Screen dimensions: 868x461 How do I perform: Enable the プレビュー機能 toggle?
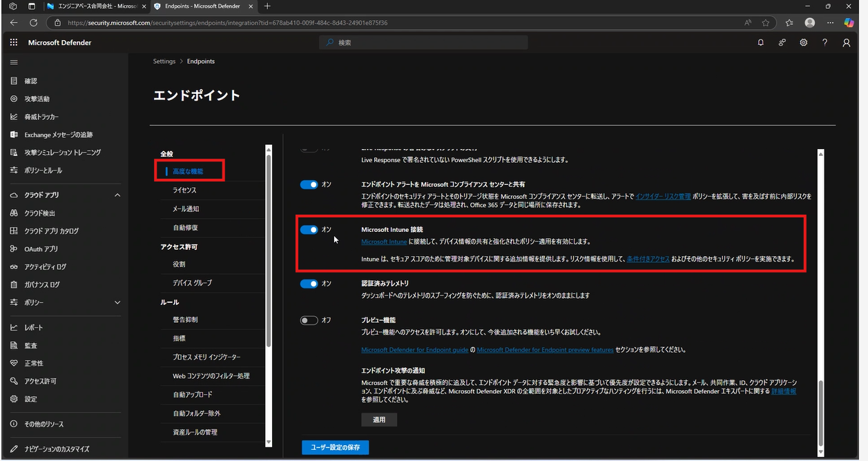tap(309, 320)
